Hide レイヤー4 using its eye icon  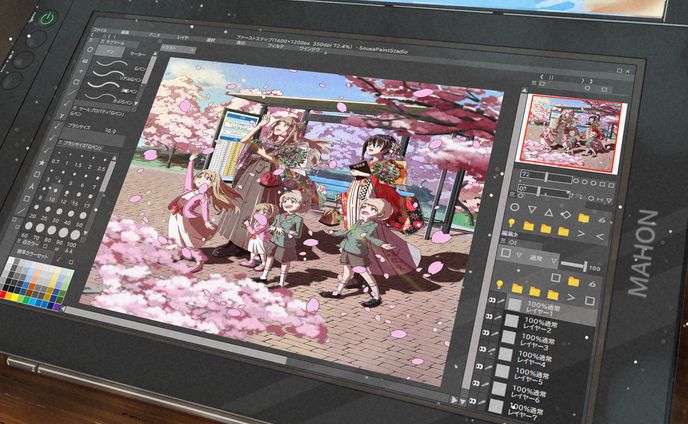[x=482, y=350]
